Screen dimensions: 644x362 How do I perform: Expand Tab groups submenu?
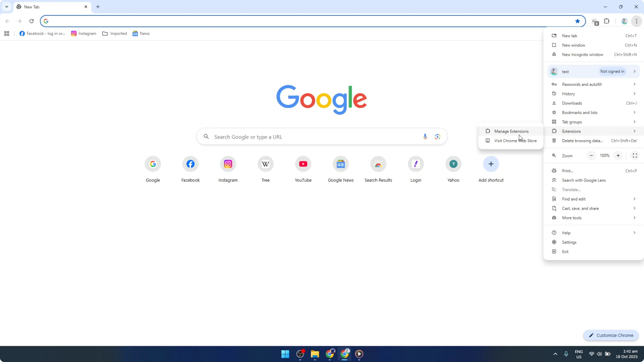click(x=594, y=122)
